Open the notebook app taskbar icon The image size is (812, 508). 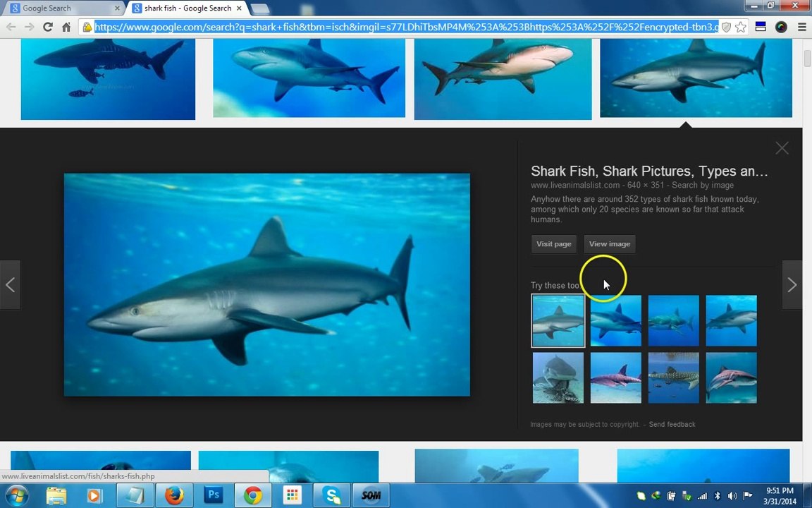click(135, 496)
